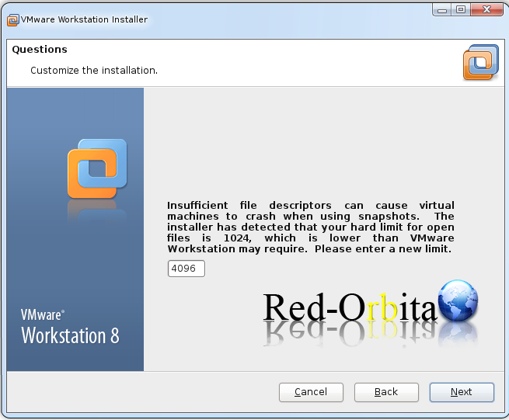
Task: Click the large VMware logo on sidebar
Action: [97, 168]
